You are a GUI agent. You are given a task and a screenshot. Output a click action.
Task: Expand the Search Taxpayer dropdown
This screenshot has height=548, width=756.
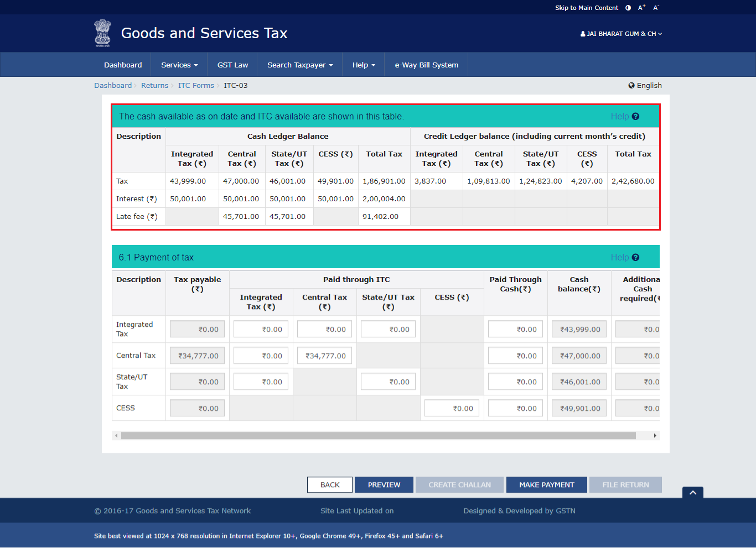[x=300, y=65]
